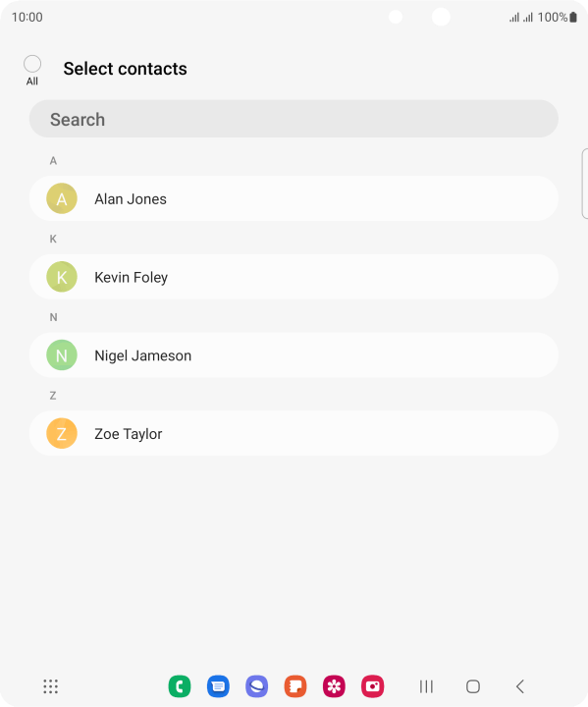This screenshot has width=588, height=707.
Task: Show recent apps with three-line button
Action: tap(426, 686)
